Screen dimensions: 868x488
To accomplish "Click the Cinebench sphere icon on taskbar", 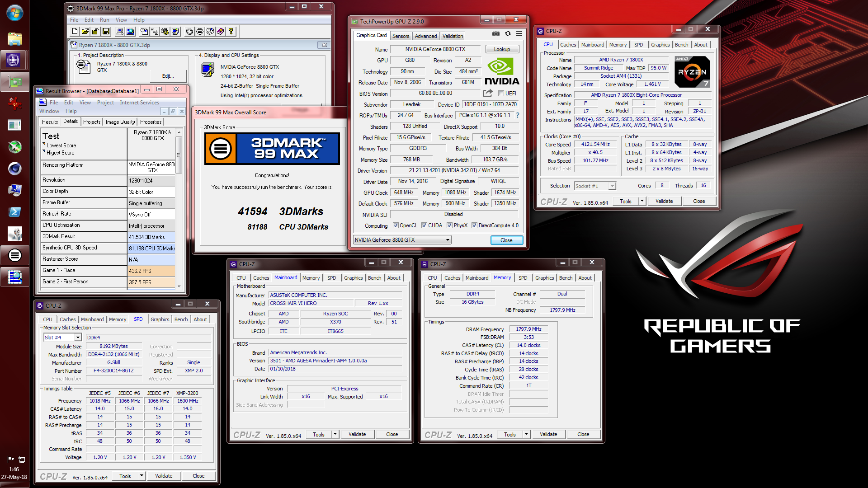I will tap(15, 169).
